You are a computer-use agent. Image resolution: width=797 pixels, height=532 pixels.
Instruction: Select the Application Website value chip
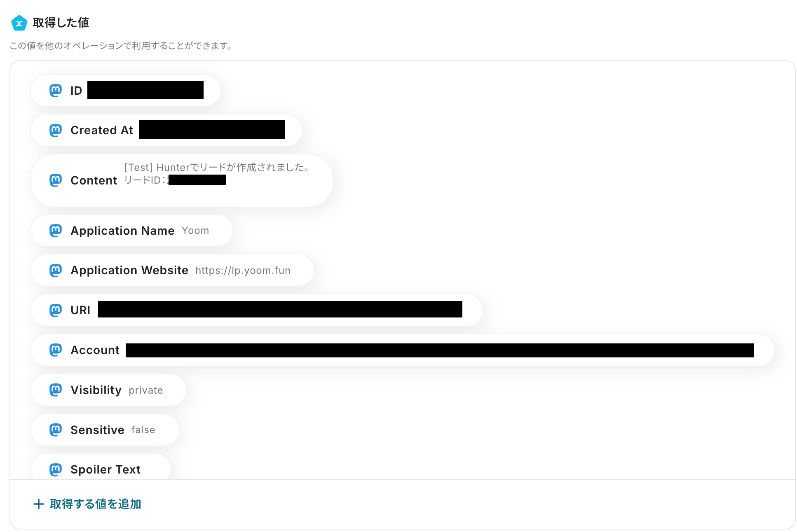172,270
